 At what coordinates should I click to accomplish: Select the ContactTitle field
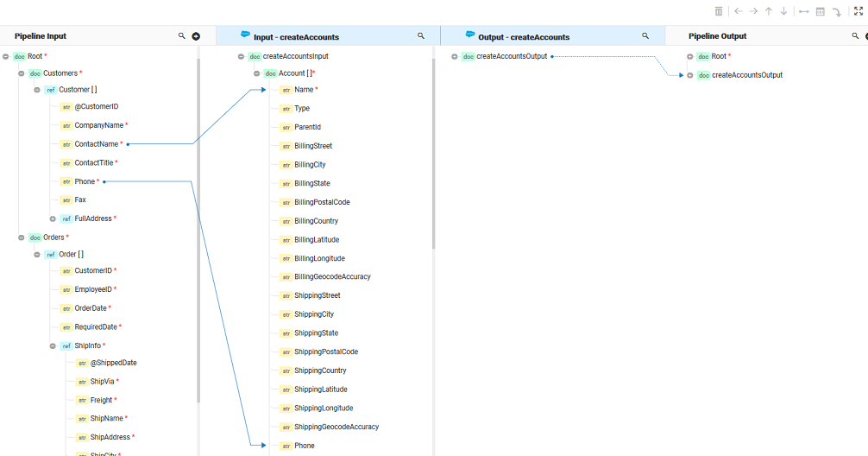point(94,163)
